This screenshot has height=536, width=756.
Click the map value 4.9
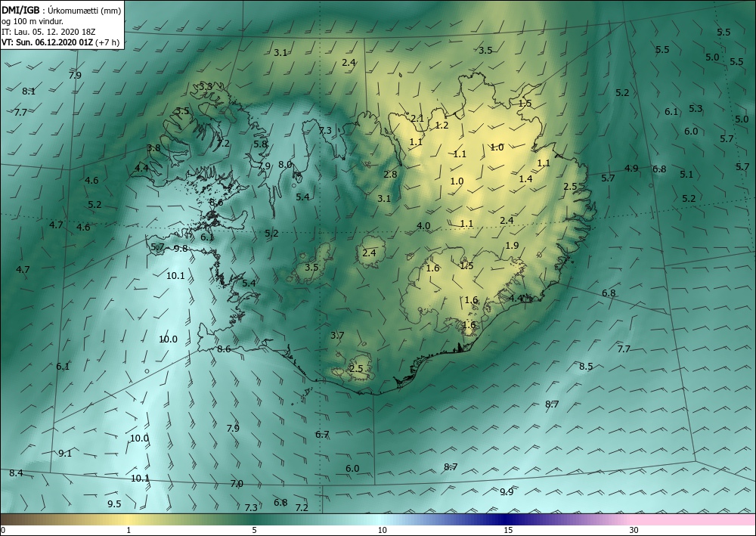pyautogui.click(x=631, y=169)
